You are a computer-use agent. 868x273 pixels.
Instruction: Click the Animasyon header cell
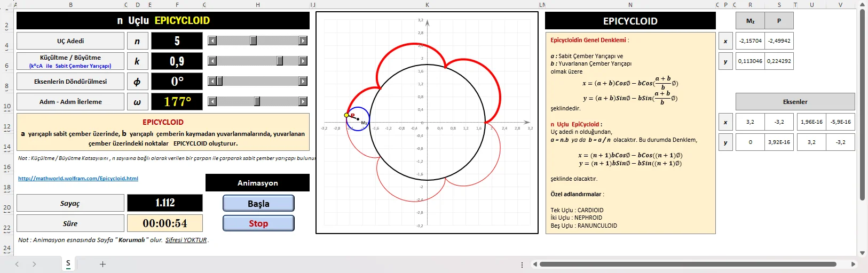click(x=257, y=183)
